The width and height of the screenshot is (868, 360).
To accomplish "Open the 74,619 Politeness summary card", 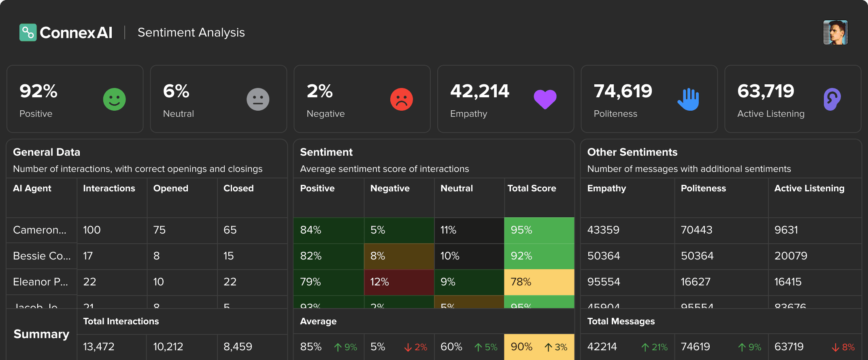I will 649,99.
